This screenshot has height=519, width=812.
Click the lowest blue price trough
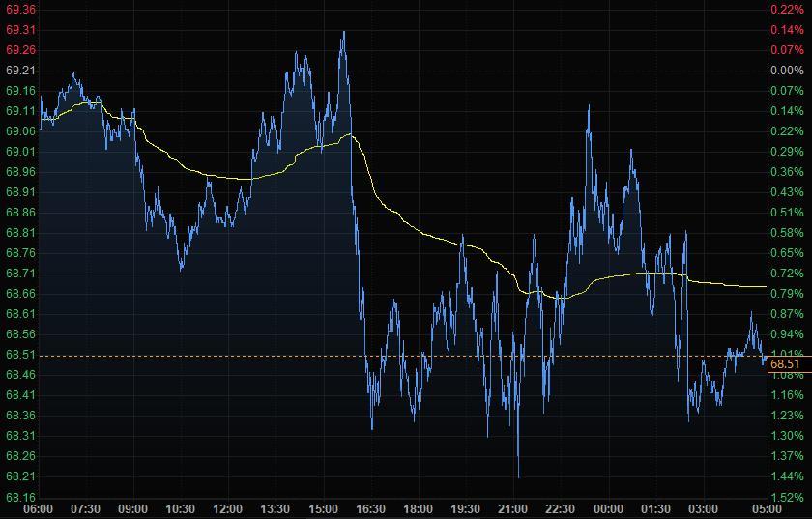(x=518, y=476)
